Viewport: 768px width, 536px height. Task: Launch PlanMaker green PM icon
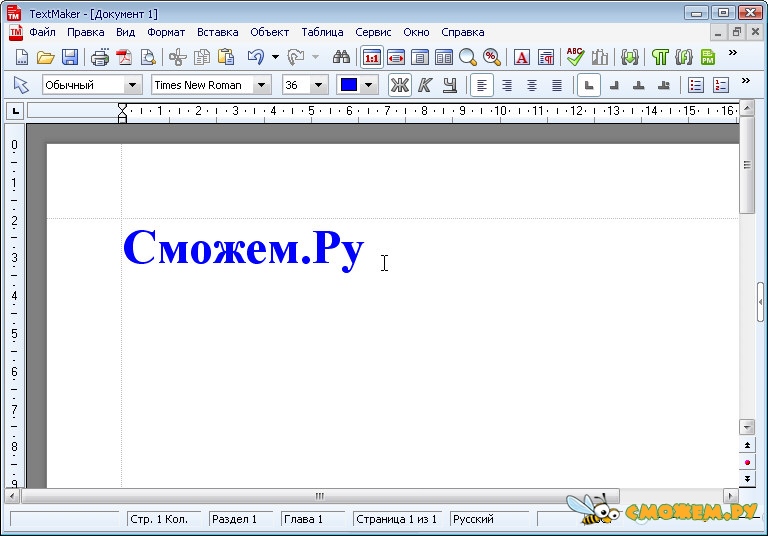(x=708, y=57)
